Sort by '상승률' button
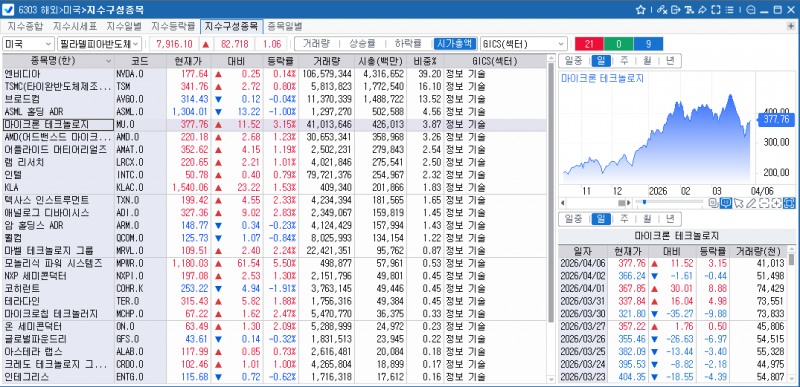 (362, 44)
